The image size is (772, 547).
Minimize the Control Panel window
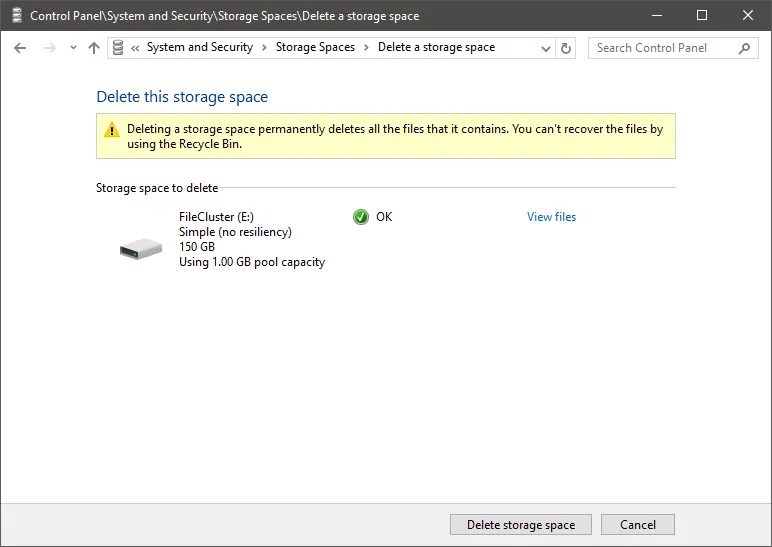656,15
